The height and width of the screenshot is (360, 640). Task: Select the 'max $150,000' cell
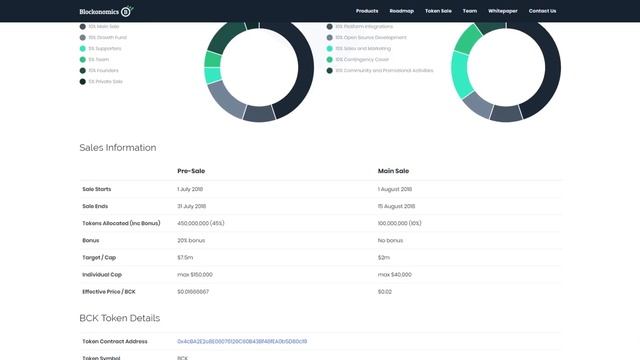[x=195, y=275]
